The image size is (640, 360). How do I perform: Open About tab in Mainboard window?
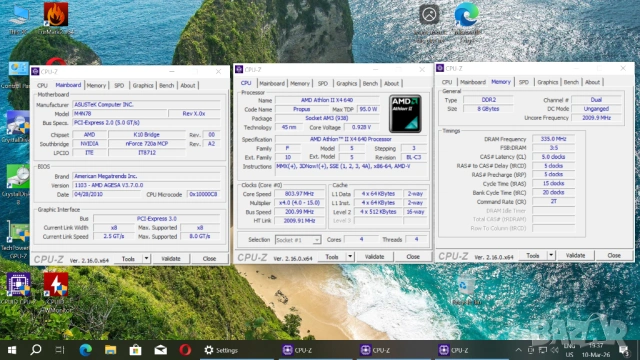(188, 85)
